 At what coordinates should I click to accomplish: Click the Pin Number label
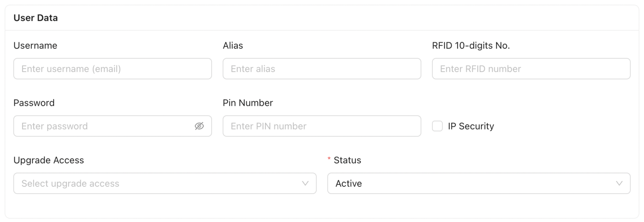248,103
